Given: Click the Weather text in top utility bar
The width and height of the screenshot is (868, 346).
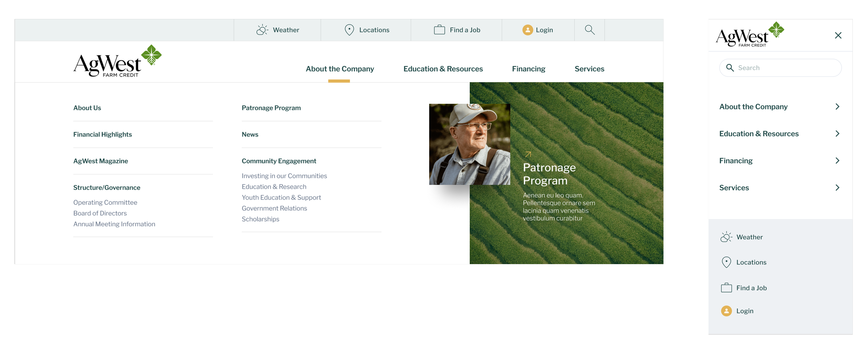Looking at the screenshot, I should pos(286,30).
